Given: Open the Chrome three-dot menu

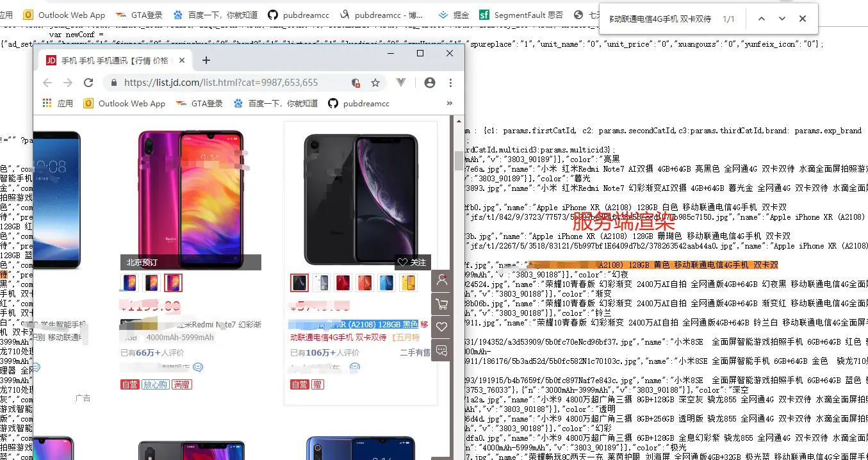Looking at the screenshot, I should [451, 83].
